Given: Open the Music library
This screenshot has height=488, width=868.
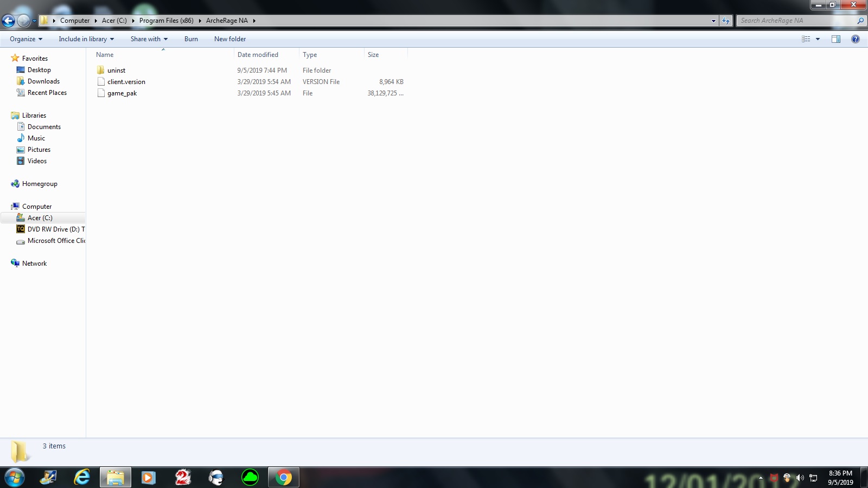Looking at the screenshot, I should pyautogui.click(x=36, y=138).
